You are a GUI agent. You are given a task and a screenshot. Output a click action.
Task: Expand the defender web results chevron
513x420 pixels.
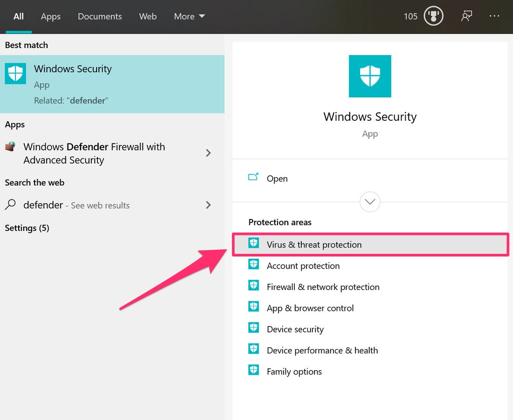coord(208,205)
